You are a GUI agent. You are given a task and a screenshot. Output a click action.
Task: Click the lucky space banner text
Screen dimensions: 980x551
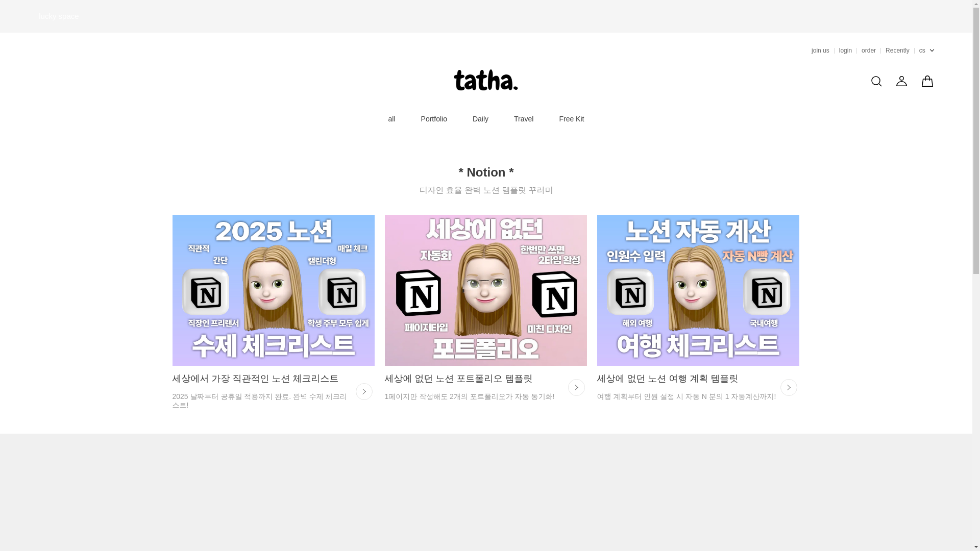tap(59, 16)
